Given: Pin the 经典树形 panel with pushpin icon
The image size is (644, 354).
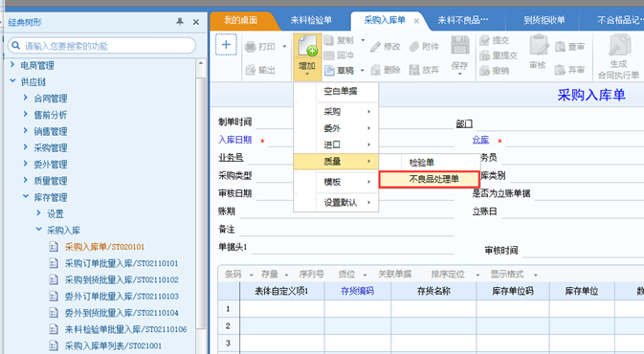Looking at the screenshot, I should pos(180,22).
